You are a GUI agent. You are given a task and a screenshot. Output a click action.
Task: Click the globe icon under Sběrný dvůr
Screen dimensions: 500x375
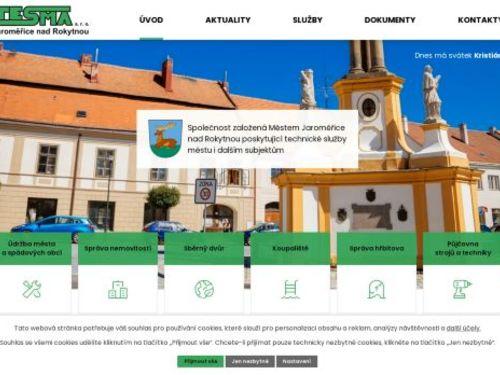pos(204,289)
